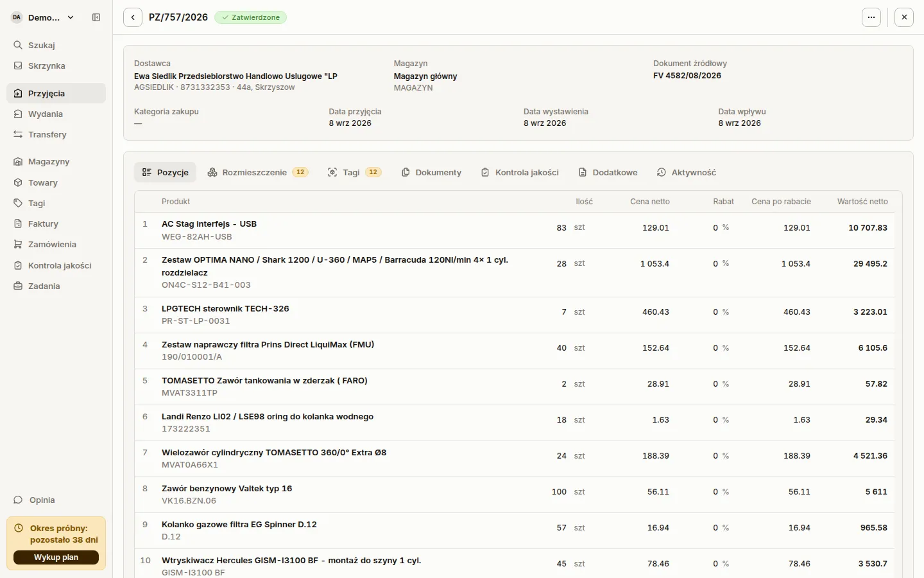Click the Zatwierdzone status badge
The image size is (924, 578).
[250, 17]
